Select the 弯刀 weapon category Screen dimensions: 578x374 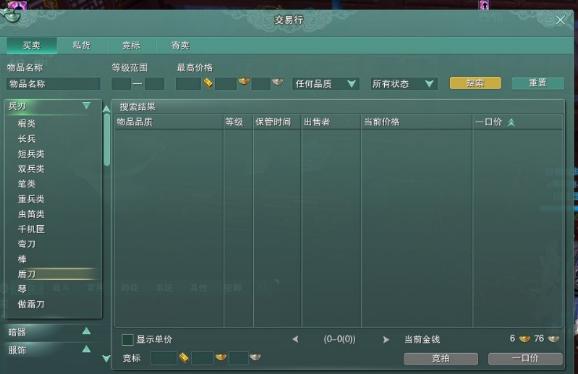point(27,244)
